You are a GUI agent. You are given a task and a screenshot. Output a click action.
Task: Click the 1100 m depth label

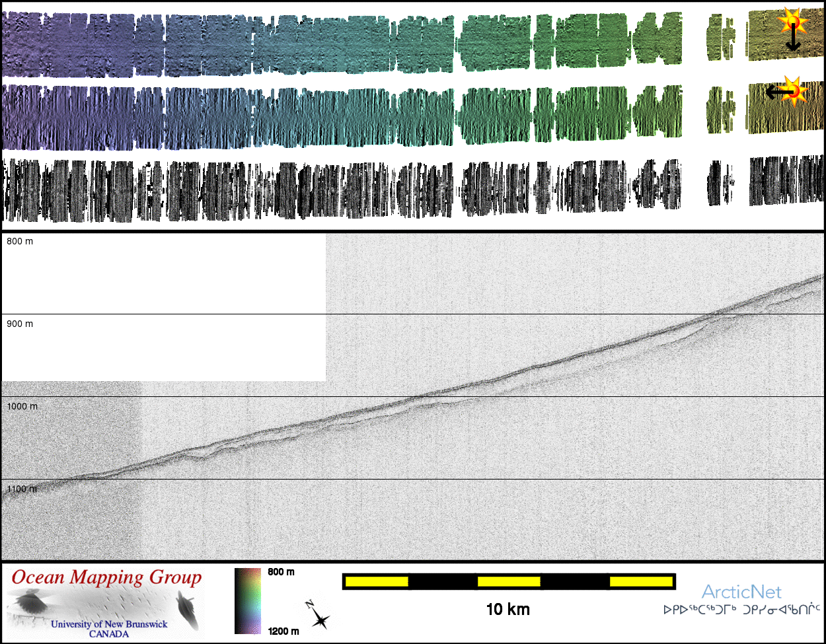[22, 489]
